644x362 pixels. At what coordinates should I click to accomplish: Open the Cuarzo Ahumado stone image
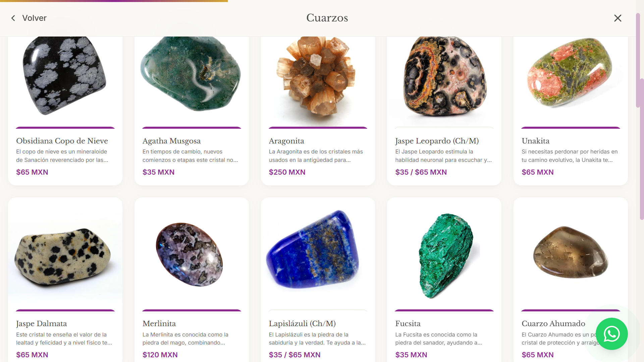coord(571,252)
